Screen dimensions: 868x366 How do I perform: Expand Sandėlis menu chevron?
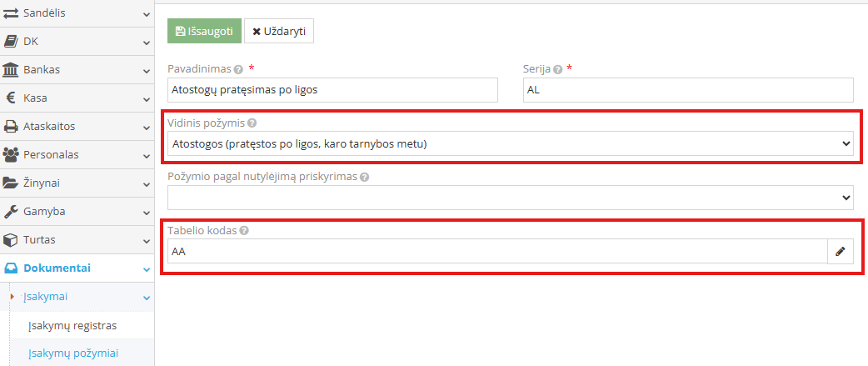click(146, 14)
